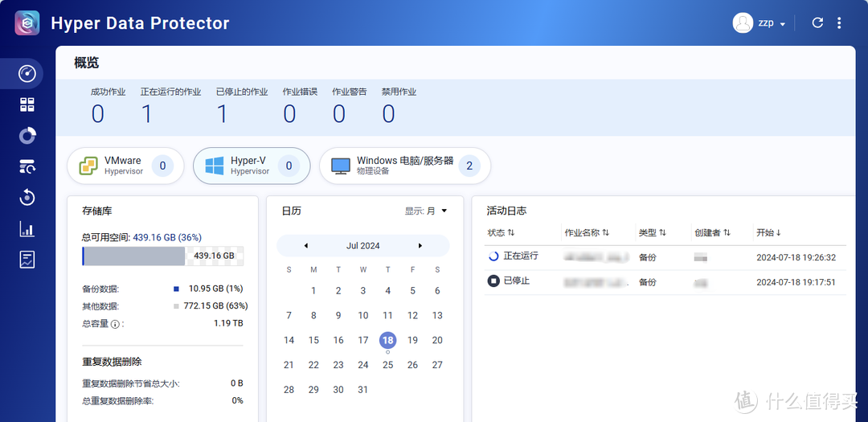Open the Overview dashboard sidebar icon

27,73
